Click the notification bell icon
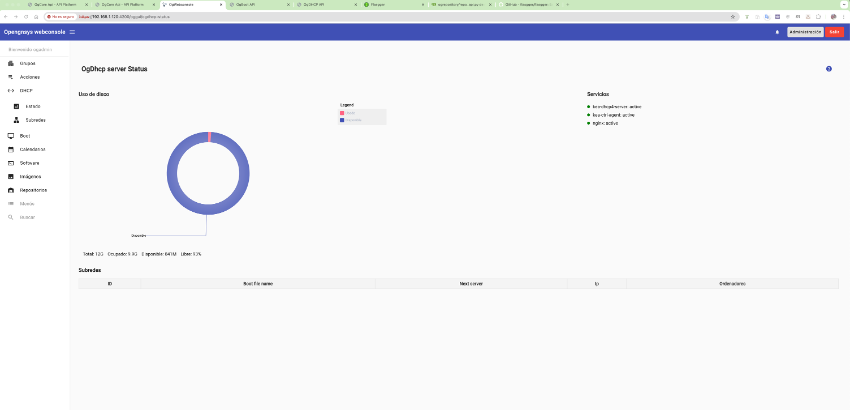Viewport: 850px width, 410px height. click(777, 32)
